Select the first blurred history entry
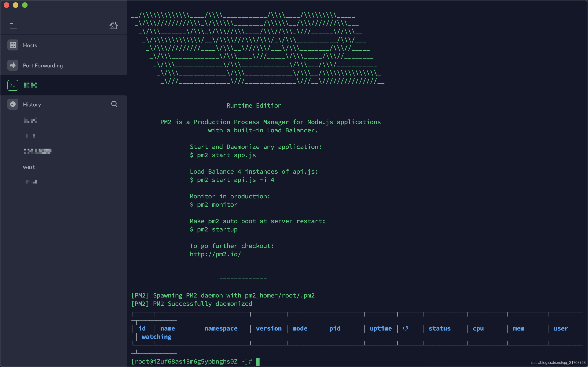 pyautogui.click(x=30, y=121)
